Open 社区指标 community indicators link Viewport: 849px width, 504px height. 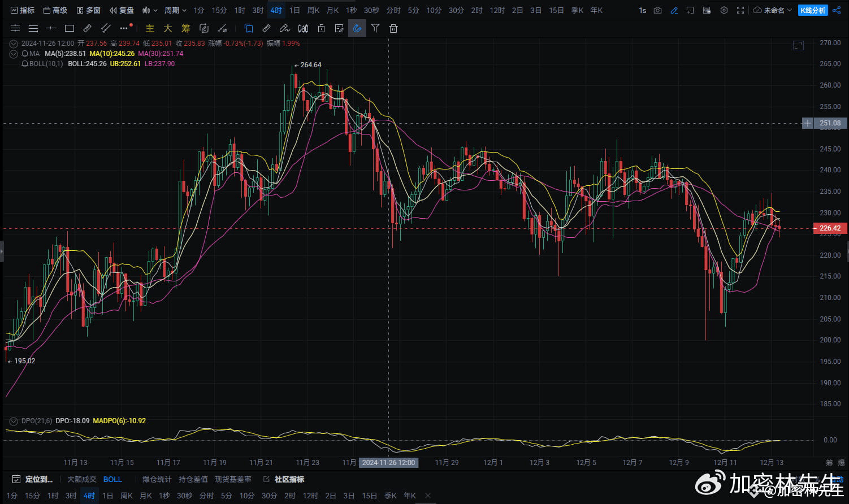[x=284, y=479]
